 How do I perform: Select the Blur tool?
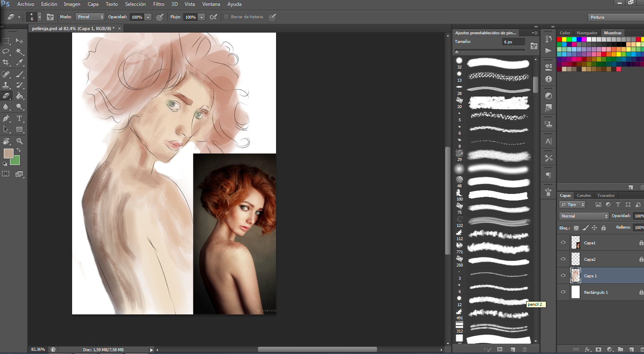tap(6, 106)
